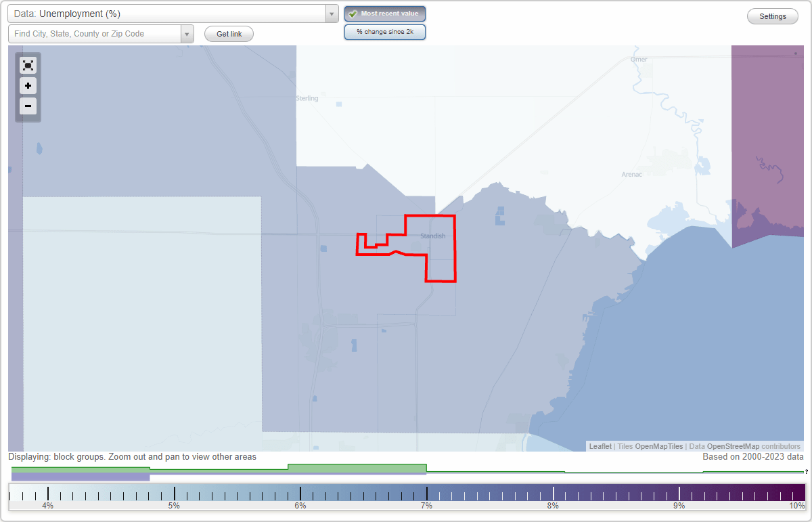Click the "Get link" button
Viewport: 812px width, 522px height.
click(229, 33)
